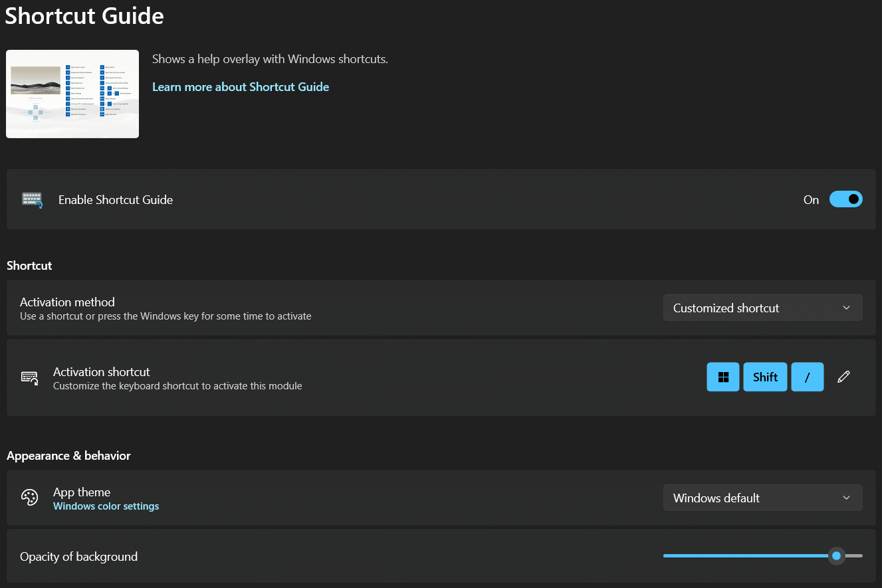
Task: Open the Activation method dropdown
Action: [x=762, y=308]
